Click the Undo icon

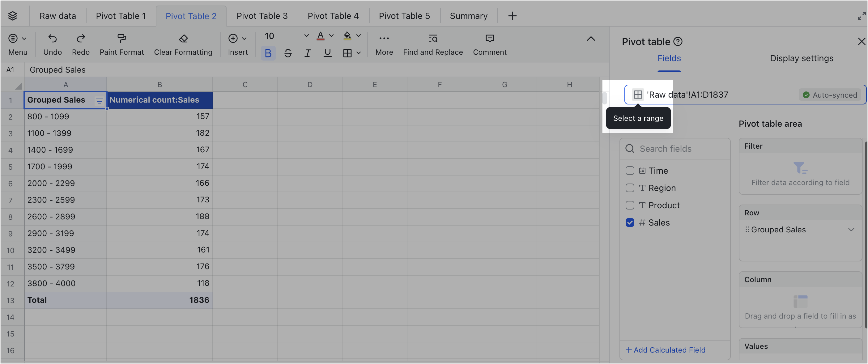52,38
